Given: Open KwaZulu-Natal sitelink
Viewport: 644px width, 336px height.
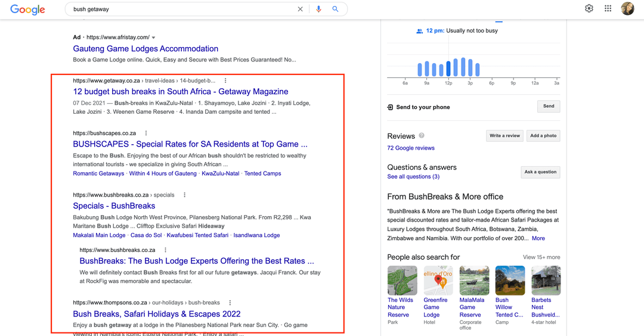Looking at the screenshot, I should click(x=221, y=173).
